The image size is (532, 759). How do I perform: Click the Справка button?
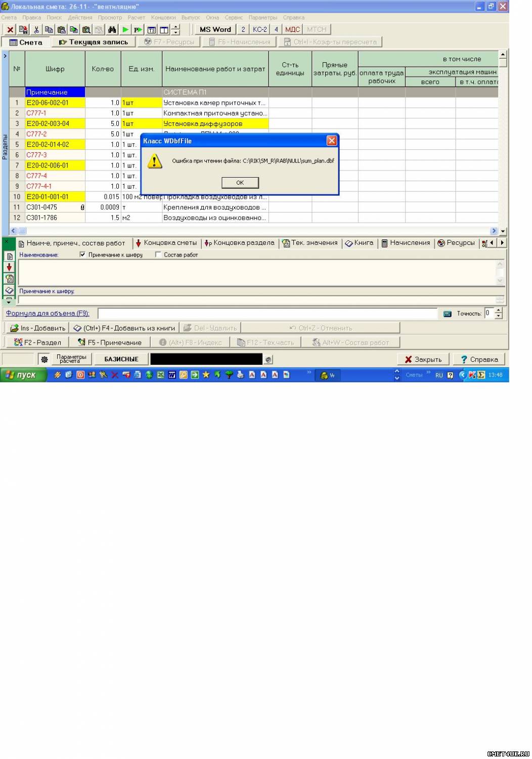[479, 359]
